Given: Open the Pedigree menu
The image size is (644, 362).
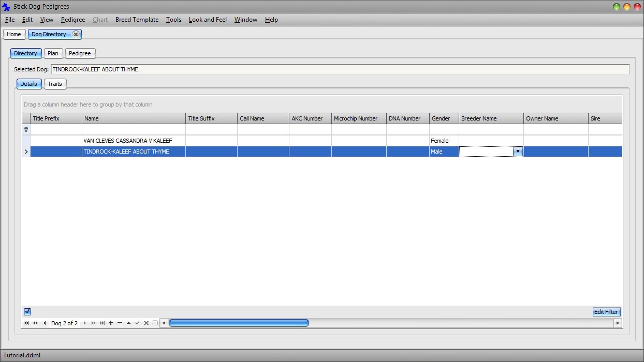Looking at the screenshot, I should pyautogui.click(x=72, y=20).
